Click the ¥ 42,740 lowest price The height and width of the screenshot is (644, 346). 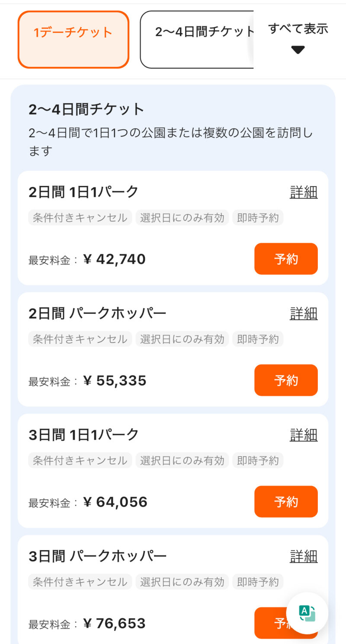point(115,259)
